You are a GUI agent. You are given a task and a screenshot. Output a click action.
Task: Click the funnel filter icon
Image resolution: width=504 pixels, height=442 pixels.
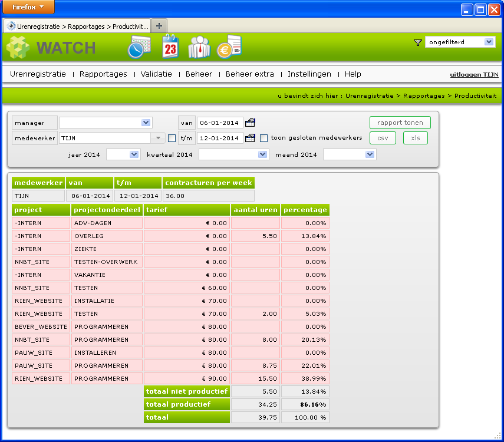(417, 42)
